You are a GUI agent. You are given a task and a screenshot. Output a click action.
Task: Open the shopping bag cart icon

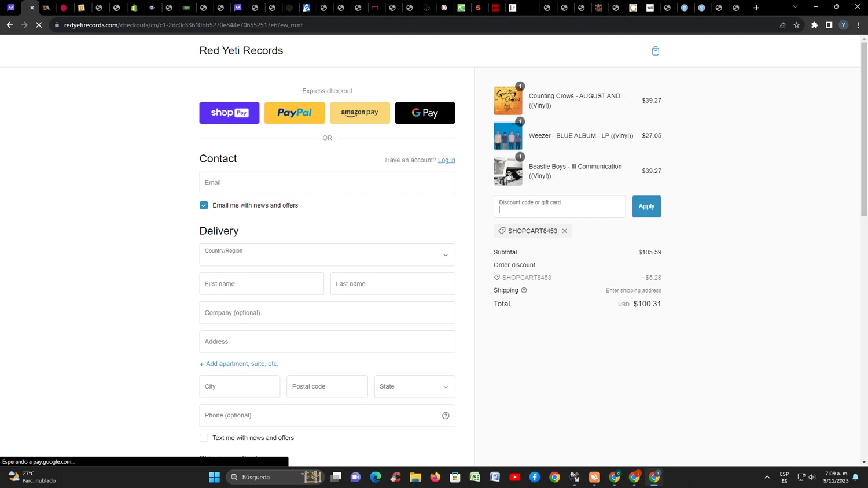pos(655,51)
